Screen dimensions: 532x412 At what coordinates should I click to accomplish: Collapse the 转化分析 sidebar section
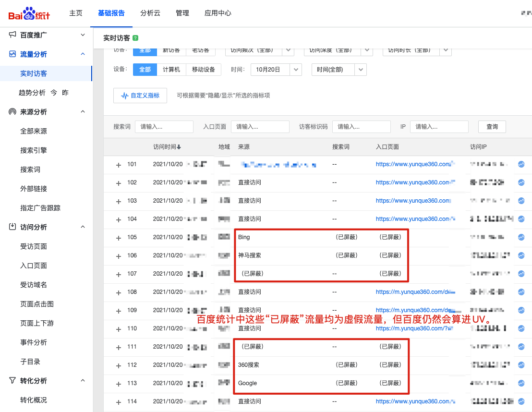[x=83, y=380]
